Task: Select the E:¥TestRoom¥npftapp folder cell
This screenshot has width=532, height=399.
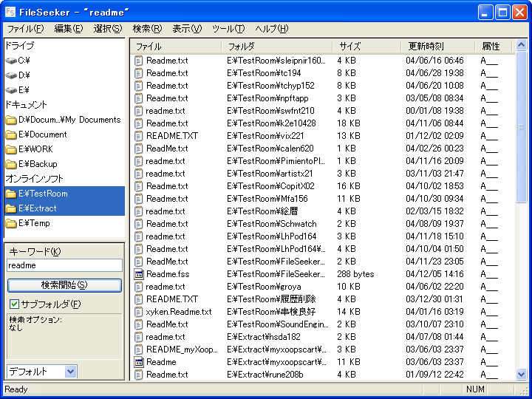Action: click(267, 98)
